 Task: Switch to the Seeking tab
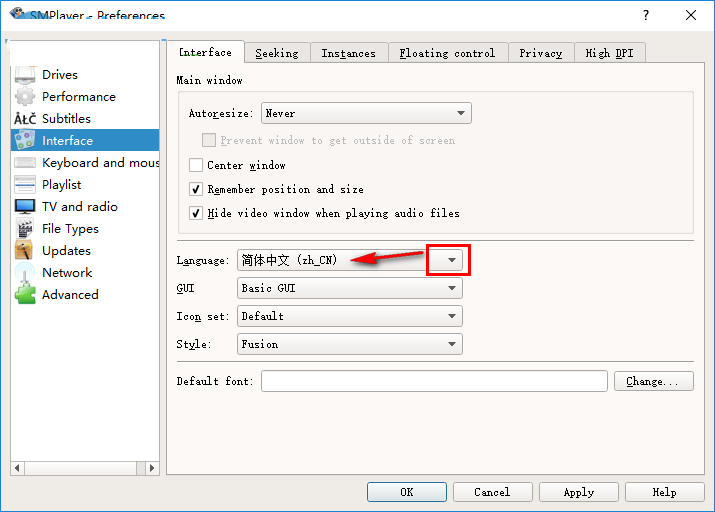click(277, 53)
